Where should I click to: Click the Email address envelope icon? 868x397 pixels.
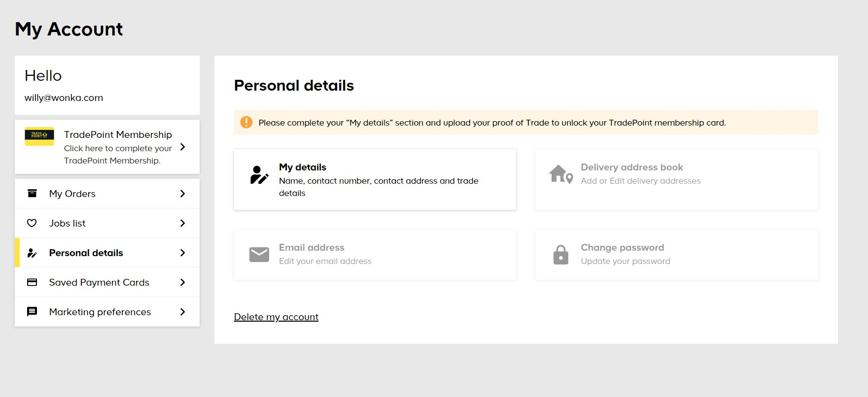(259, 255)
